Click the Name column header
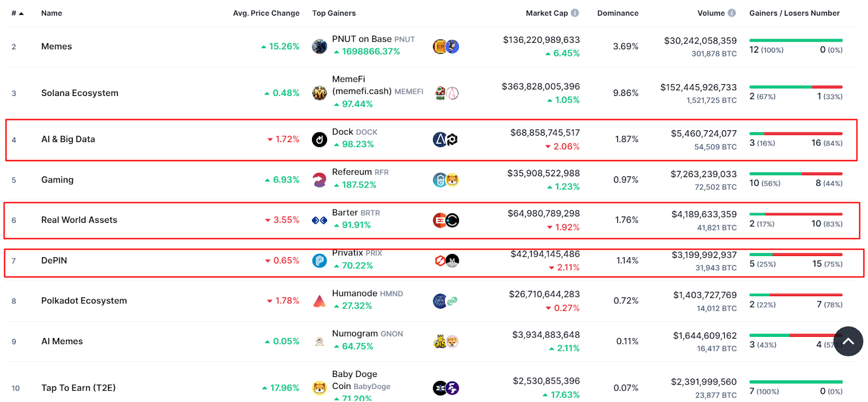Screen dimensions: 868x402 [52, 13]
